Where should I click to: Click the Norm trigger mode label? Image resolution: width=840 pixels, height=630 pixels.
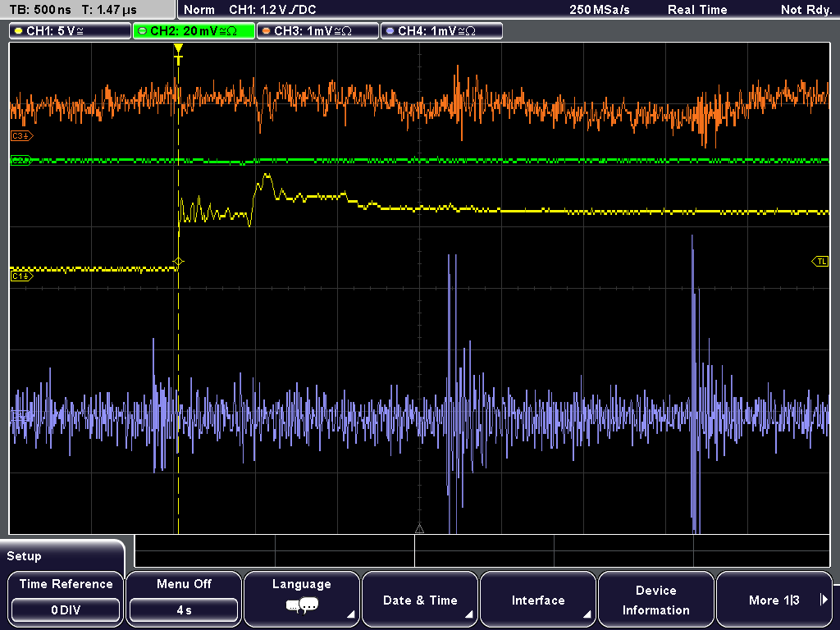pos(199,10)
